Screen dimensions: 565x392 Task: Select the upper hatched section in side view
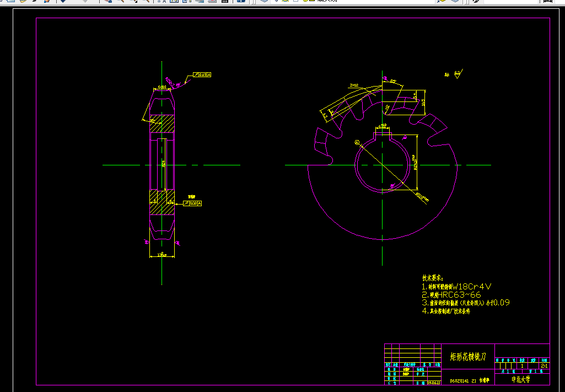coord(162,123)
